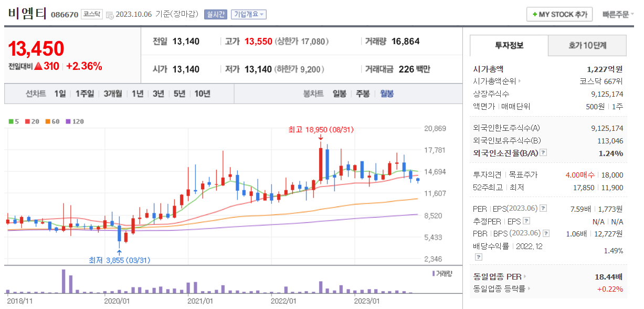This screenshot has height=309, width=644.
Task: Select the 1주일 line chart period
Action: click(x=85, y=94)
